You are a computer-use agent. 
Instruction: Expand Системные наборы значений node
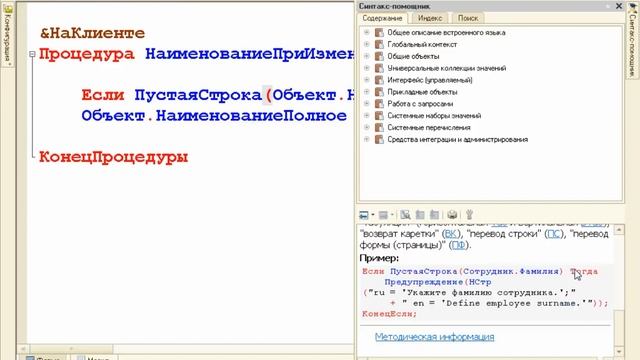pyautogui.click(x=367, y=116)
